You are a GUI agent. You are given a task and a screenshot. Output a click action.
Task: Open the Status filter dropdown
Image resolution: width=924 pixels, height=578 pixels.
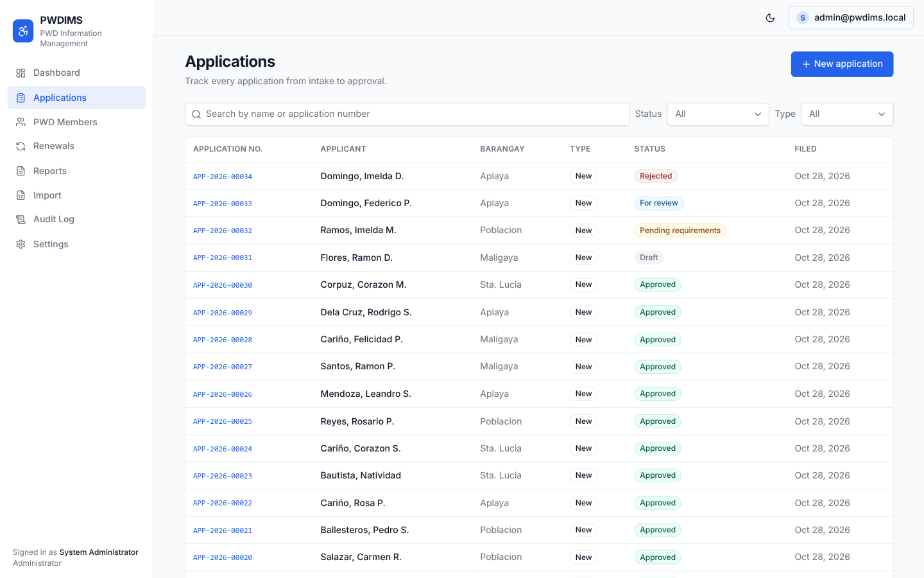click(718, 114)
